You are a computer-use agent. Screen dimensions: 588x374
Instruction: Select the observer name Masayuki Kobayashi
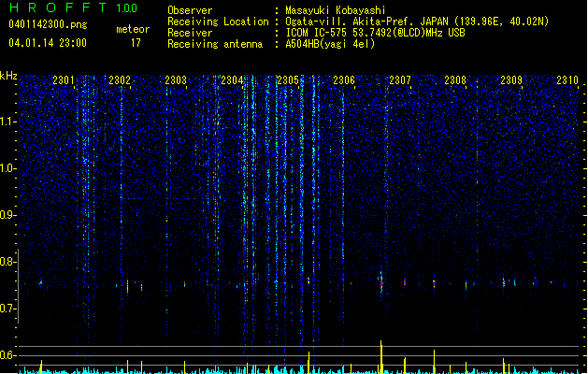[x=336, y=10]
